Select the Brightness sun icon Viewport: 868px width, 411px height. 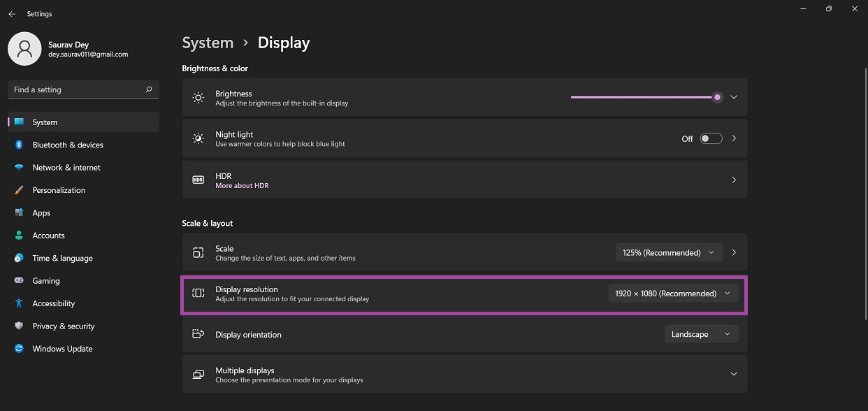[198, 96]
